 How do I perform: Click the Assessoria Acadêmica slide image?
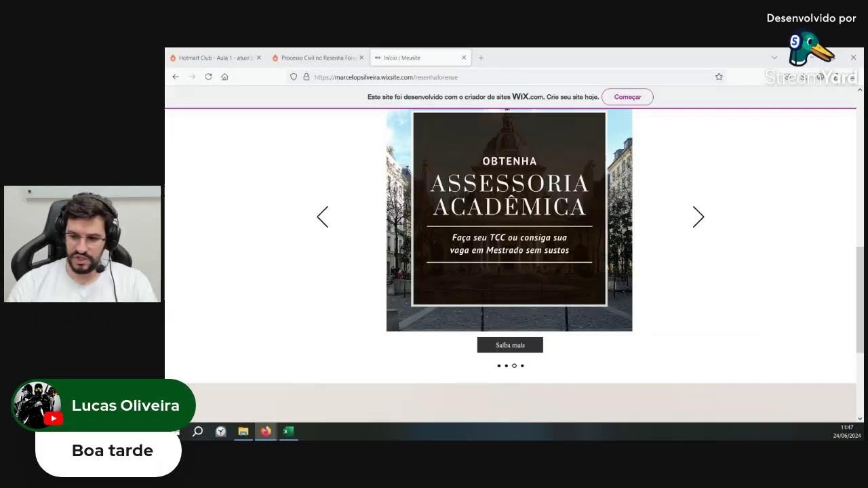pyautogui.click(x=509, y=220)
